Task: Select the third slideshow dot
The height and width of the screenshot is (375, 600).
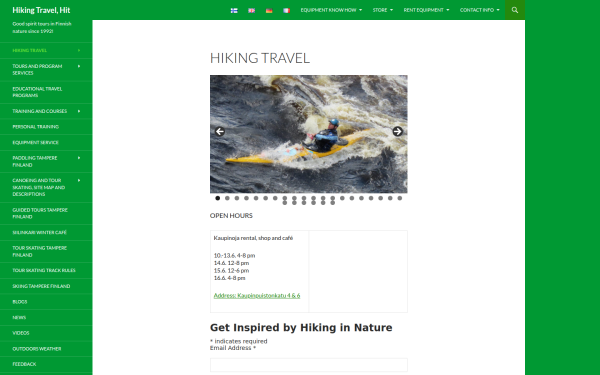Action: [x=237, y=198]
